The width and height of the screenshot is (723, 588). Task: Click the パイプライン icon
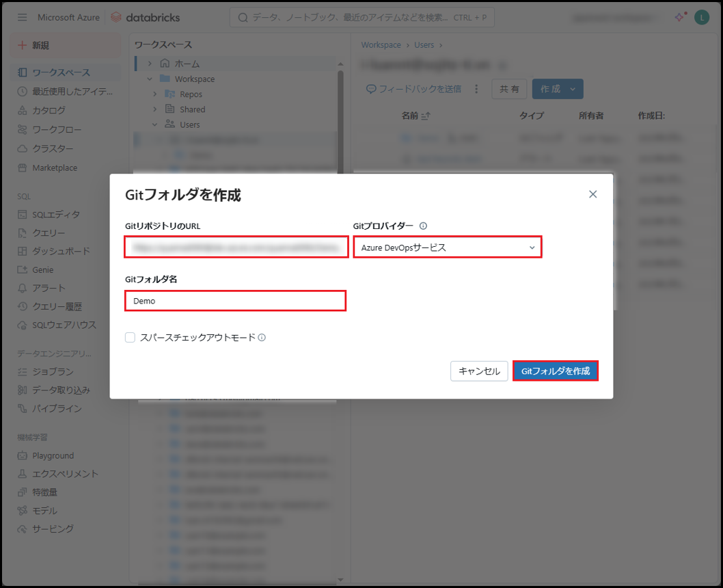click(x=22, y=409)
